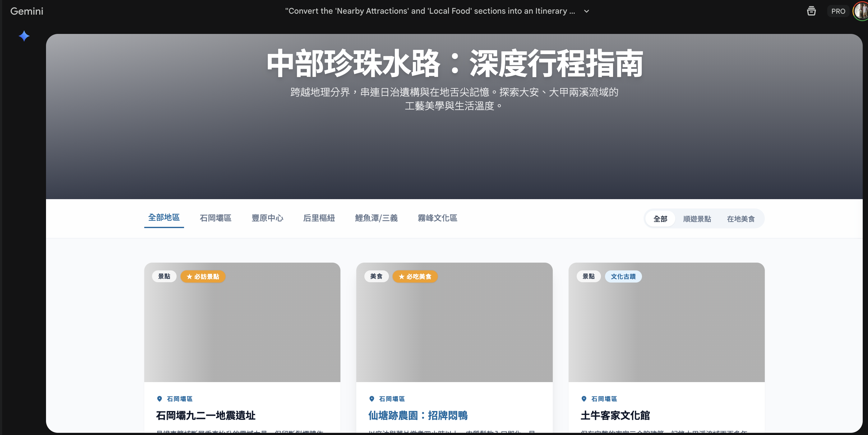Click the 石岡壩九二一地震遺址 card image
Screen dimensions: 868x435
click(x=242, y=330)
